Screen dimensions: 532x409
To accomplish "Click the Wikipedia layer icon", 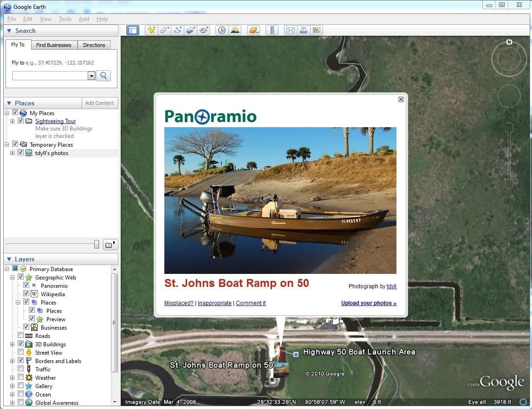I will pos(34,294).
